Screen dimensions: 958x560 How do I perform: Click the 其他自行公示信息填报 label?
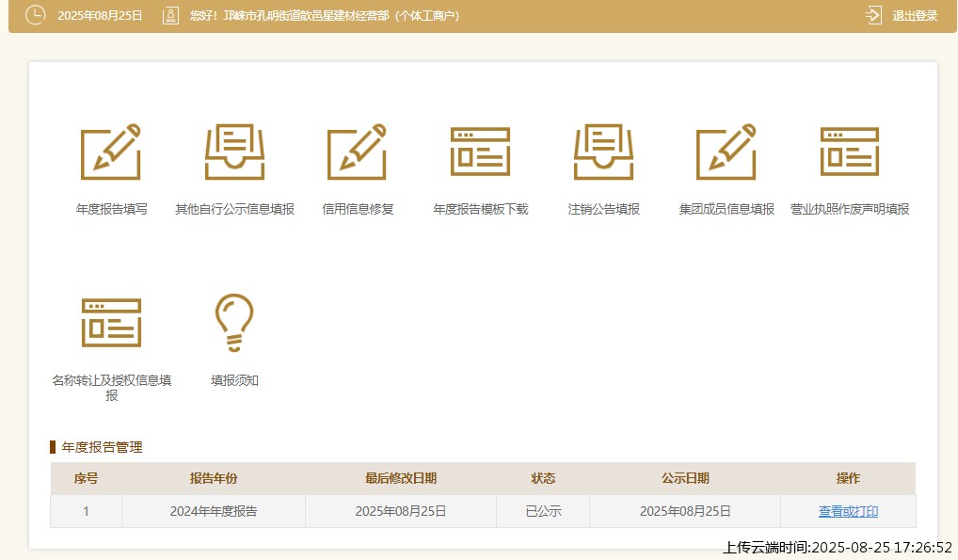click(234, 209)
